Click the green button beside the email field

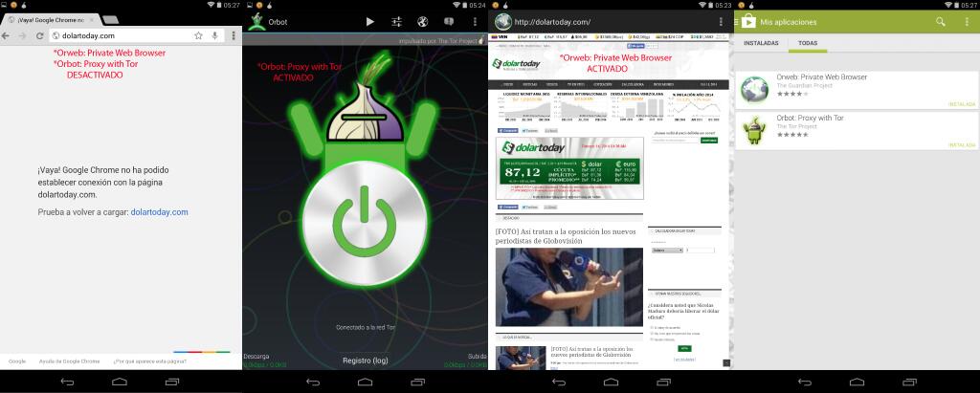coord(709,141)
